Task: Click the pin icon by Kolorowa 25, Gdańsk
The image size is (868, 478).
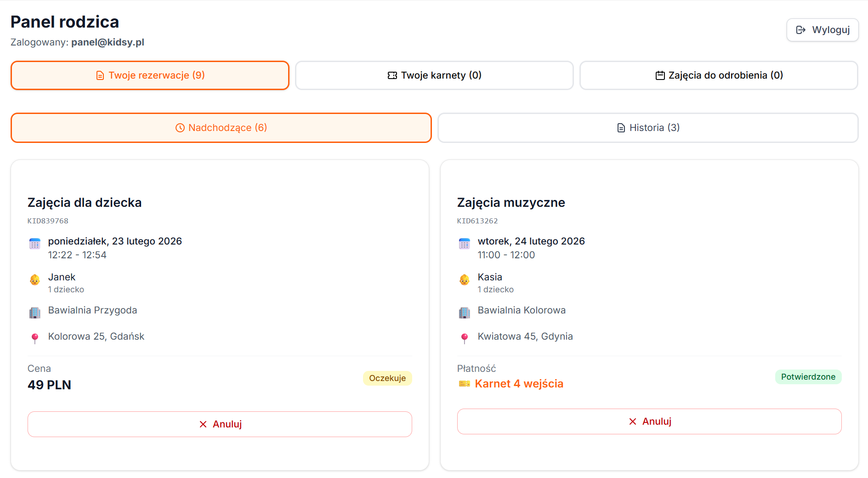Action: point(35,339)
